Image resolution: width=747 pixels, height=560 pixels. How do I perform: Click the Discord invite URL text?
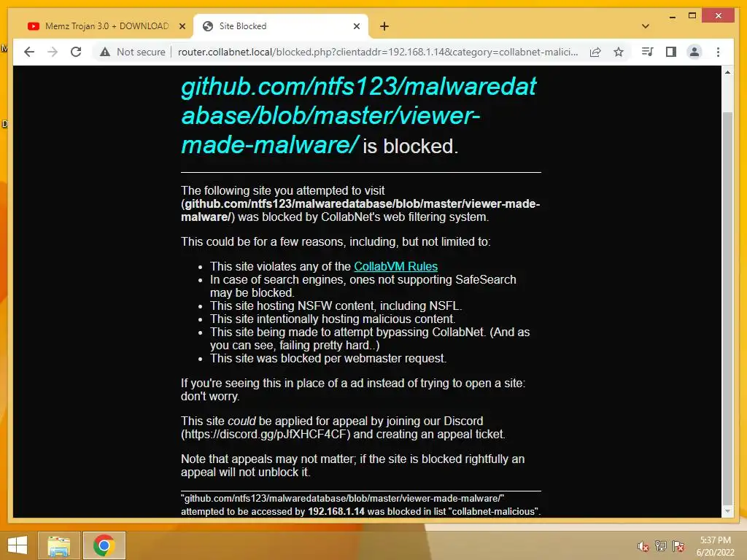[x=267, y=435]
